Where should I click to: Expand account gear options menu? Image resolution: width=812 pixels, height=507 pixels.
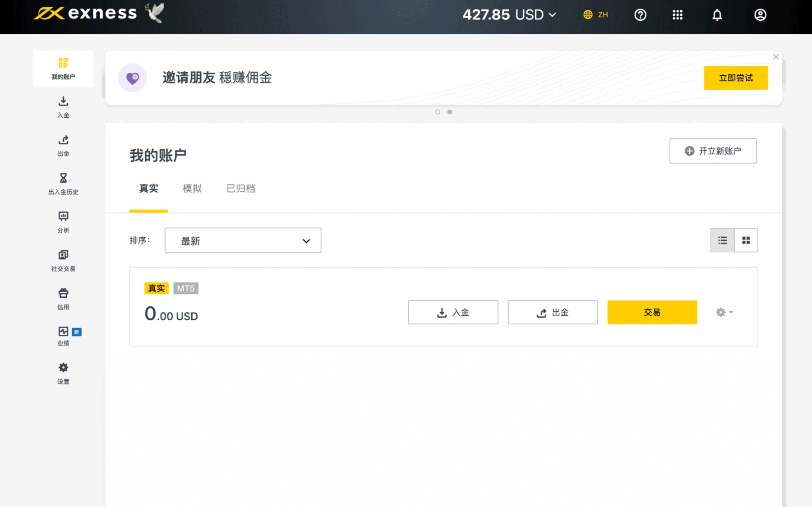tap(724, 312)
